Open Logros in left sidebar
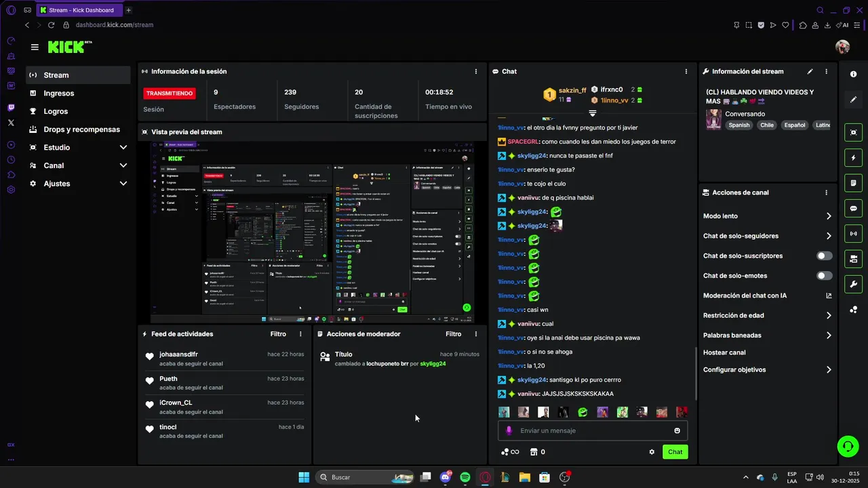Viewport: 868px width, 488px height. (79, 111)
